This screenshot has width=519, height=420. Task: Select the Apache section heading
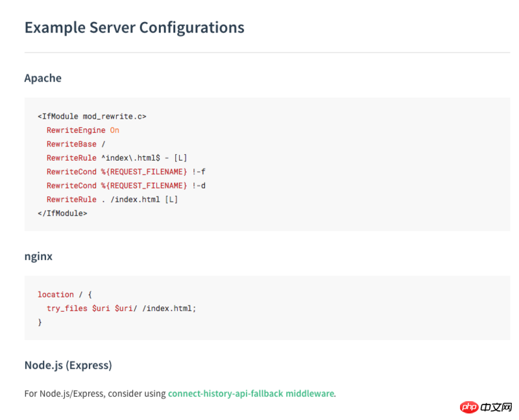(43, 78)
